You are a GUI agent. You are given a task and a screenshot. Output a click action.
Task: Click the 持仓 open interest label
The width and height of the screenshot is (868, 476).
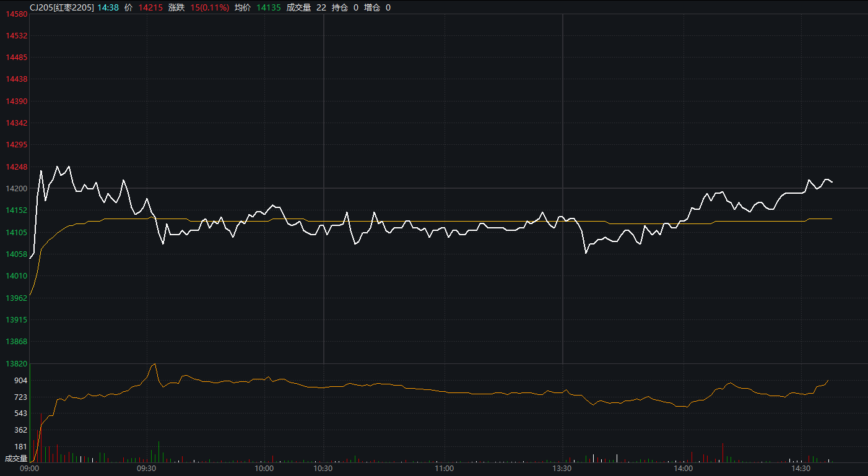tap(340, 7)
